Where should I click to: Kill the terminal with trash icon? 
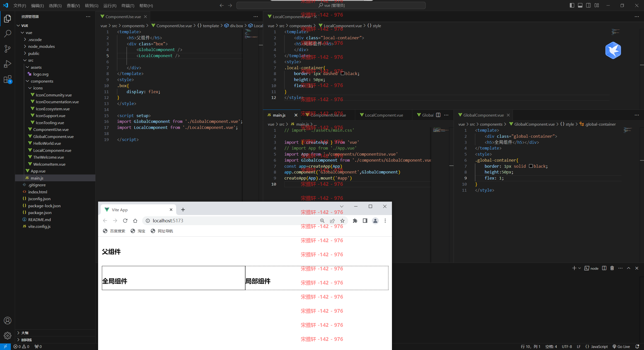click(x=612, y=268)
